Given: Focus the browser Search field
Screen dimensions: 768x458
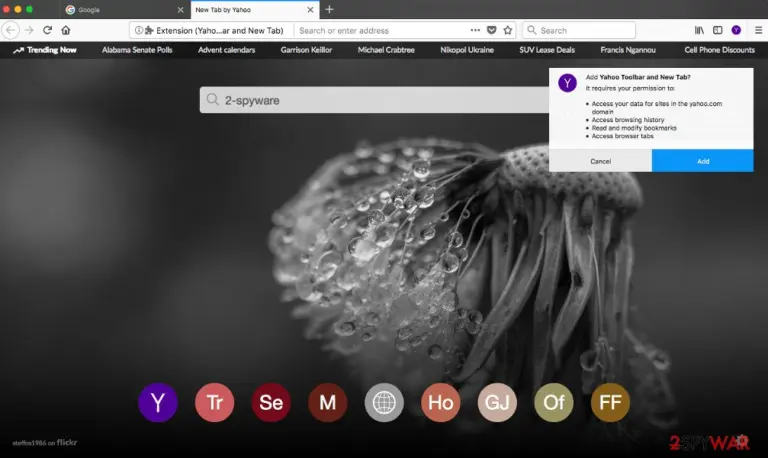Looking at the screenshot, I should pos(579,30).
